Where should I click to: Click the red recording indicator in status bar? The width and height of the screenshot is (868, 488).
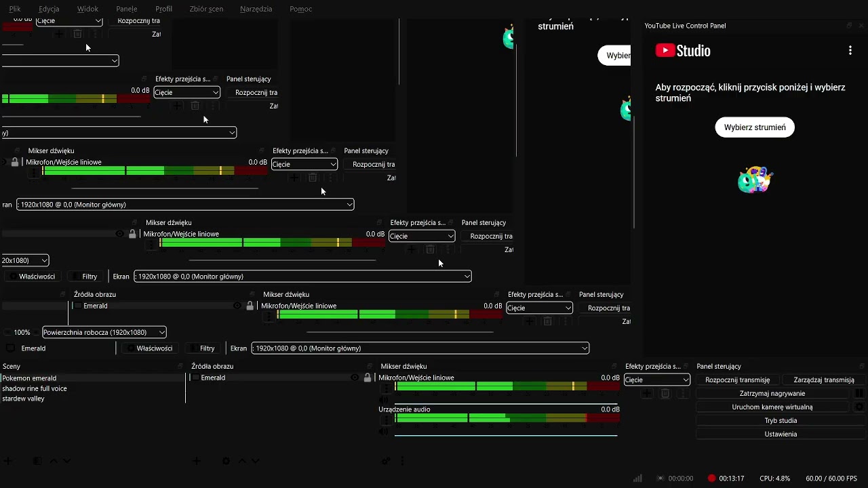(711, 478)
